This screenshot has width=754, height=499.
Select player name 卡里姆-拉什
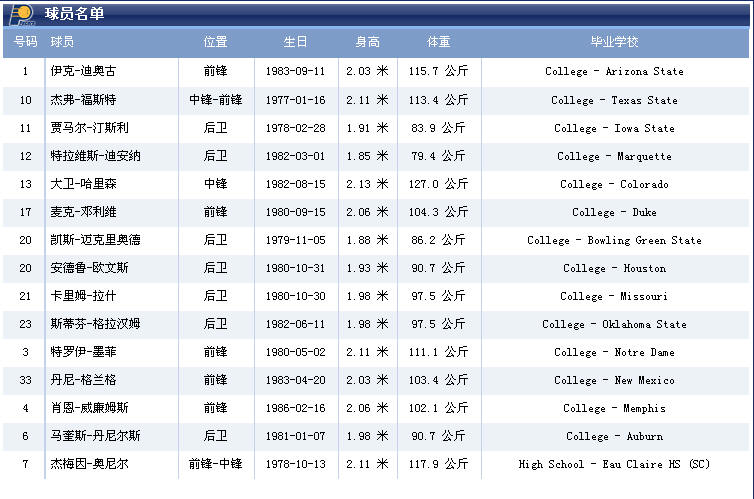pos(83,296)
